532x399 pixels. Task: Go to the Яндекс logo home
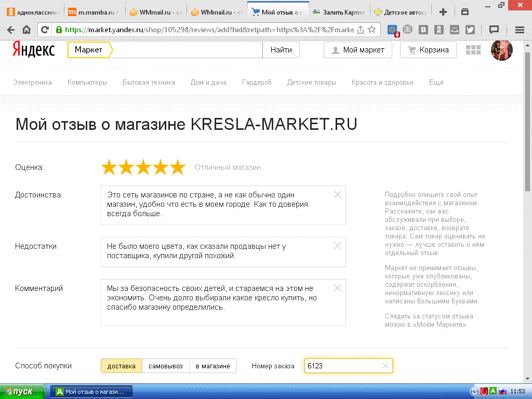point(34,49)
